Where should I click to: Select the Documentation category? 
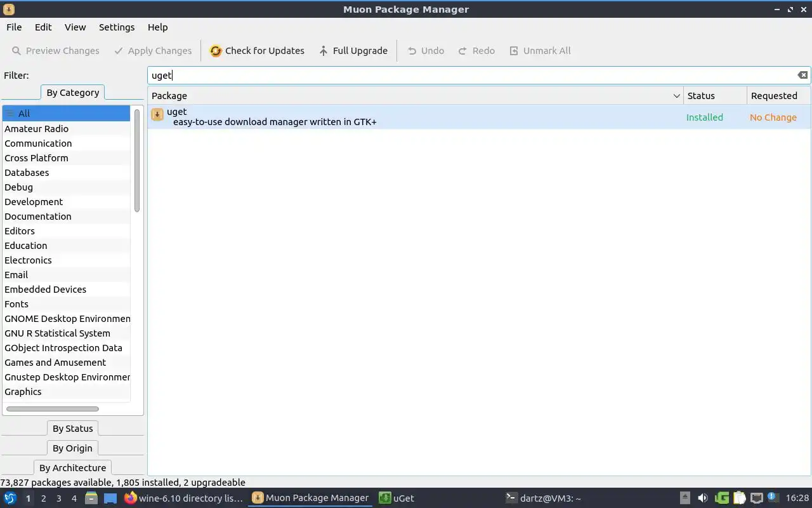[x=66, y=217]
